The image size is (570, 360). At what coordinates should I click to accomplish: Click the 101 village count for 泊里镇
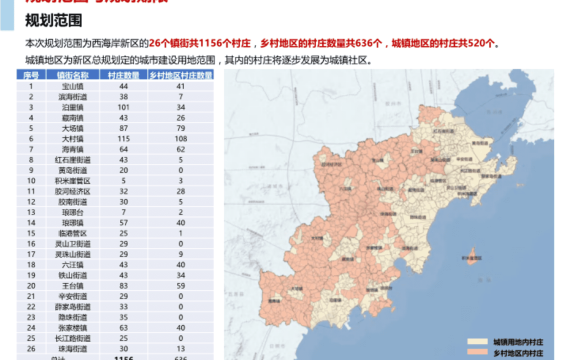(124, 107)
